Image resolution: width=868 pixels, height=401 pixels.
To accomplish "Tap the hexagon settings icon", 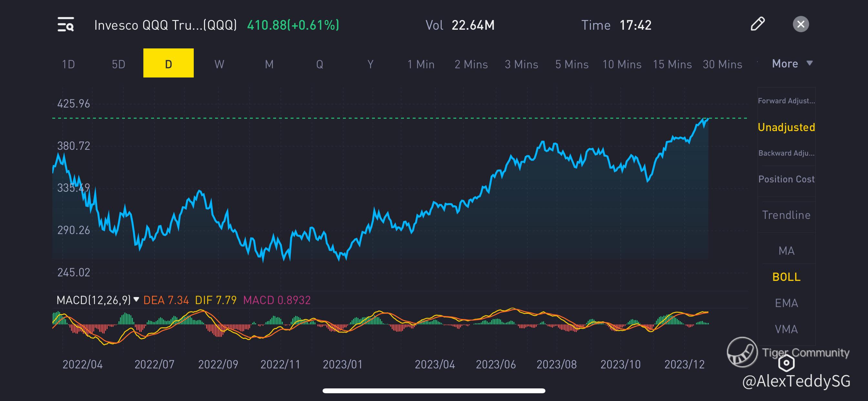I will [x=786, y=363].
